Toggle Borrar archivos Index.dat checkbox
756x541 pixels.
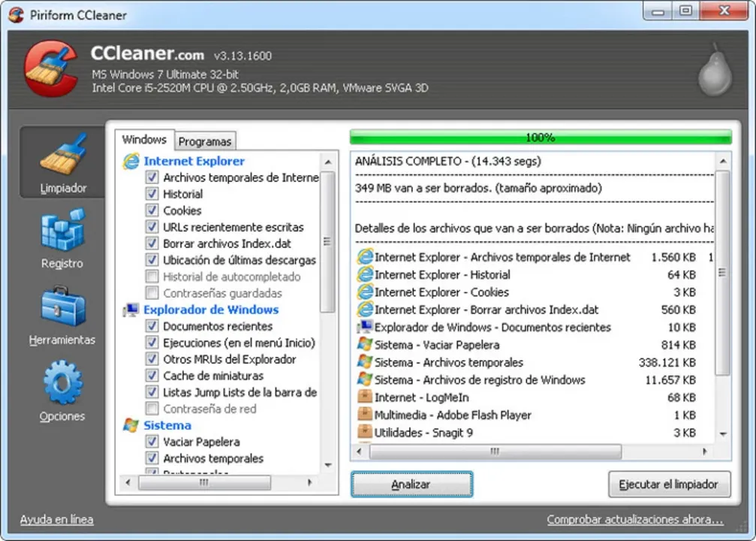[x=152, y=243]
